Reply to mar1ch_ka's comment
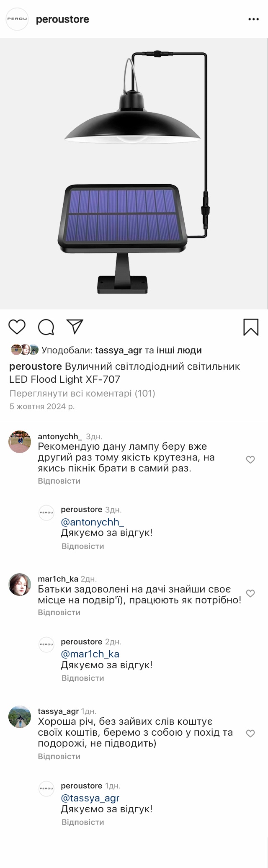The image size is (268, 868). pyautogui.click(x=59, y=612)
